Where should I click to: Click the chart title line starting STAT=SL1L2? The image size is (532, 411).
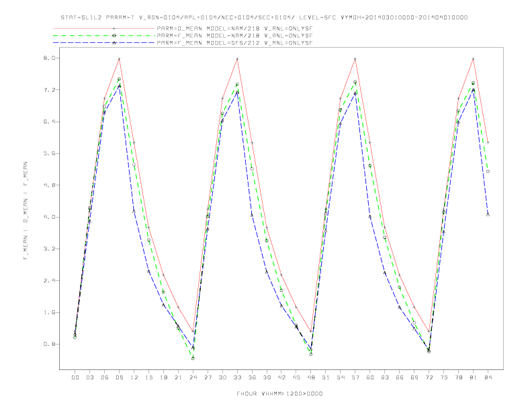pyautogui.click(x=264, y=17)
